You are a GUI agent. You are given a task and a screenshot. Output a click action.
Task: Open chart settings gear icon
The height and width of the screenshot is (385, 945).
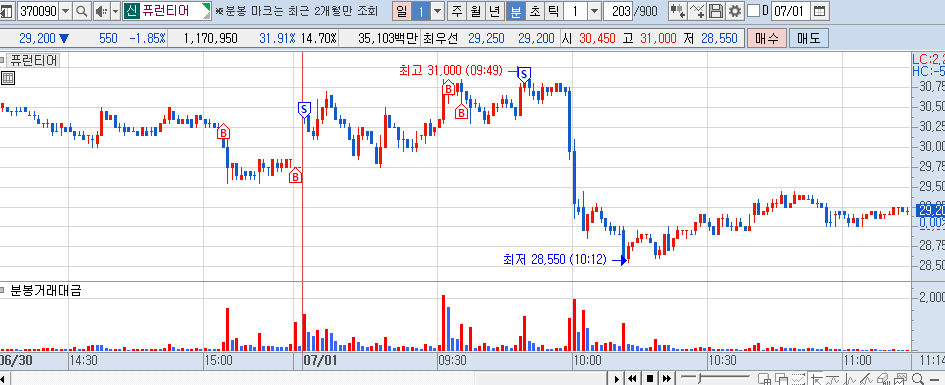(735, 10)
